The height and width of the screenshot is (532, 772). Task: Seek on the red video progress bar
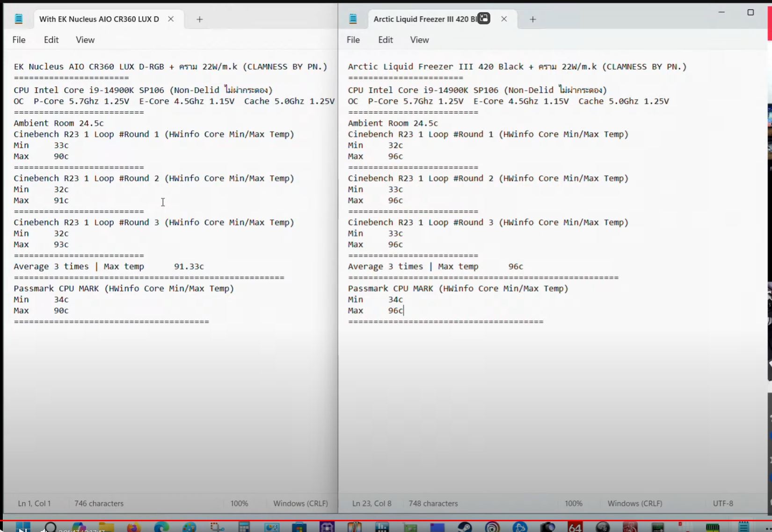386,520
